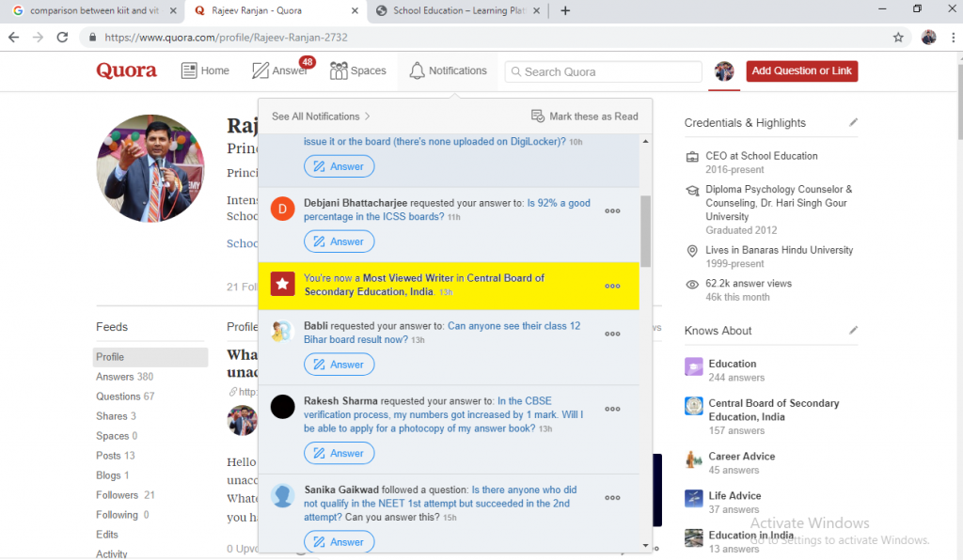Answer the CBSE verification process question
This screenshot has height=560, width=963.
[339, 453]
